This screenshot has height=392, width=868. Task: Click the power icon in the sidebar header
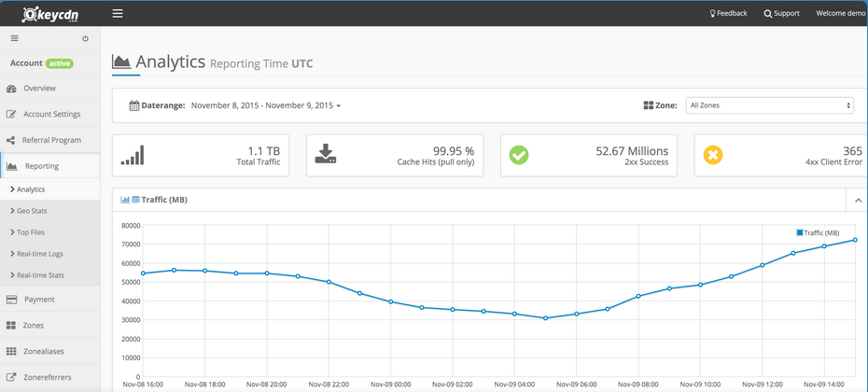86,39
